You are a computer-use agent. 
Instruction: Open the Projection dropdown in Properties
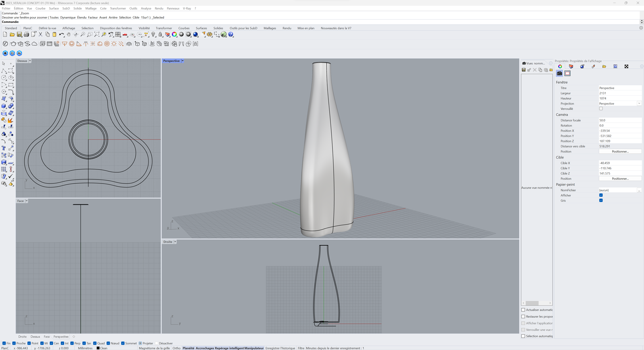coord(639,103)
